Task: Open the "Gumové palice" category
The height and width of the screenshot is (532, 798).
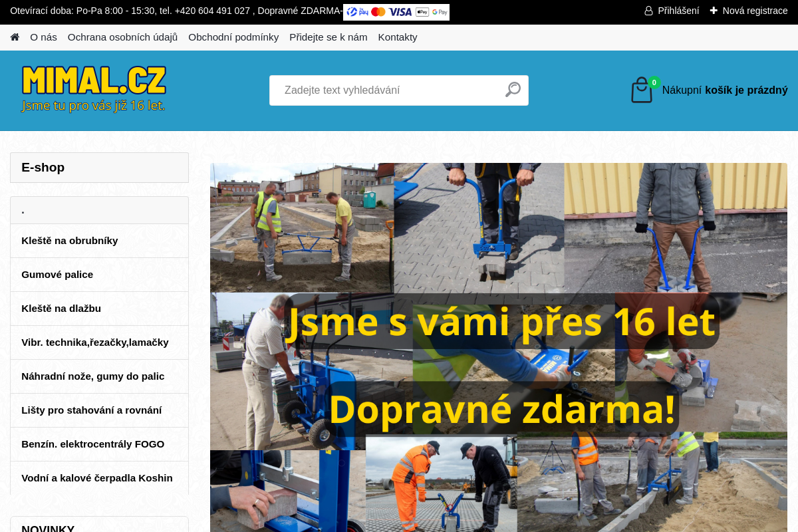Action: click(x=58, y=275)
